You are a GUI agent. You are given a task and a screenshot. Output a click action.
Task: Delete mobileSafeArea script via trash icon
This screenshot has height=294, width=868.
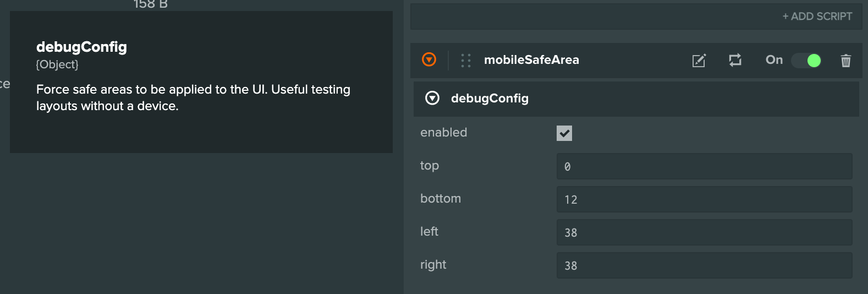tap(846, 61)
